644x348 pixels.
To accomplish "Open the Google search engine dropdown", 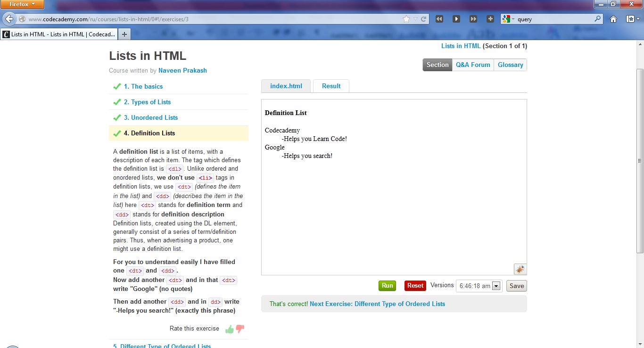I will (509, 19).
